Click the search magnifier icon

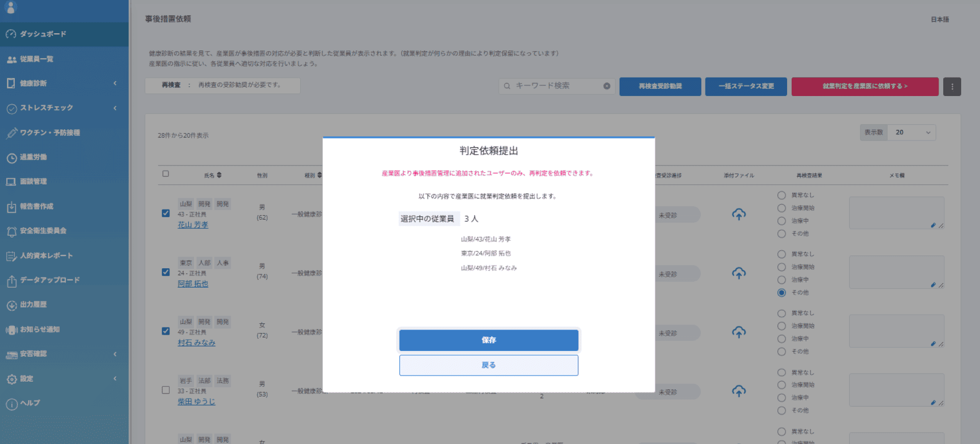(507, 86)
